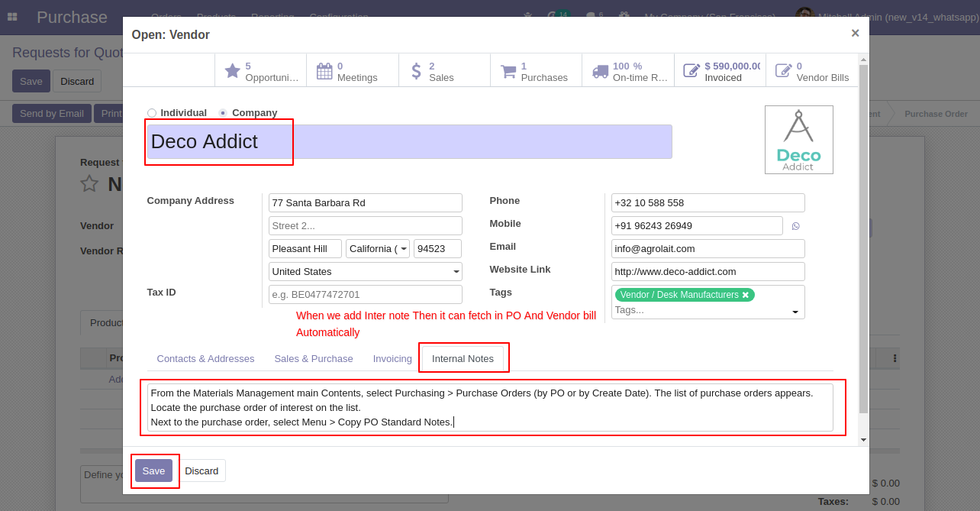
Task: Open the Purchases cart stat button
Action: (536, 71)
